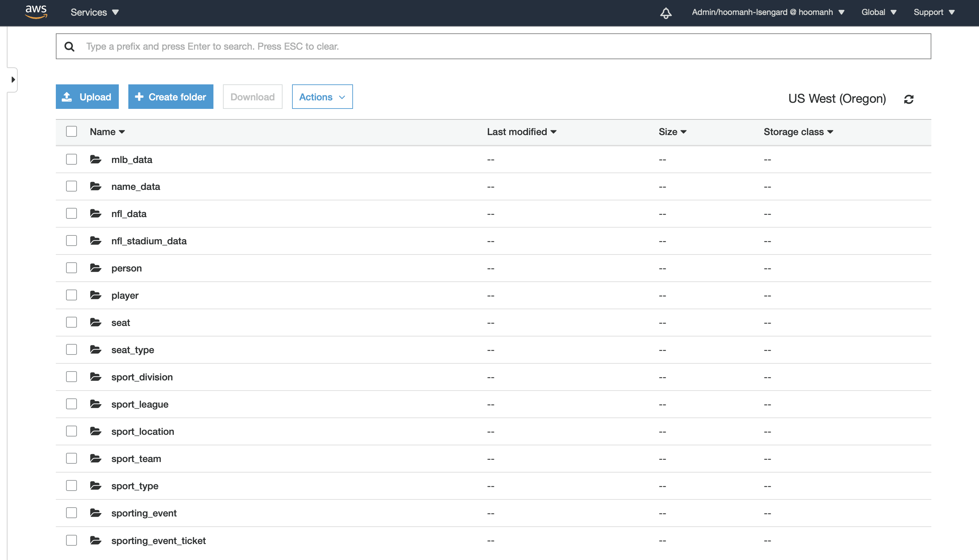Click the search magnifier icon
Viewport: 979px width, 560px height.
click(69, 47)
